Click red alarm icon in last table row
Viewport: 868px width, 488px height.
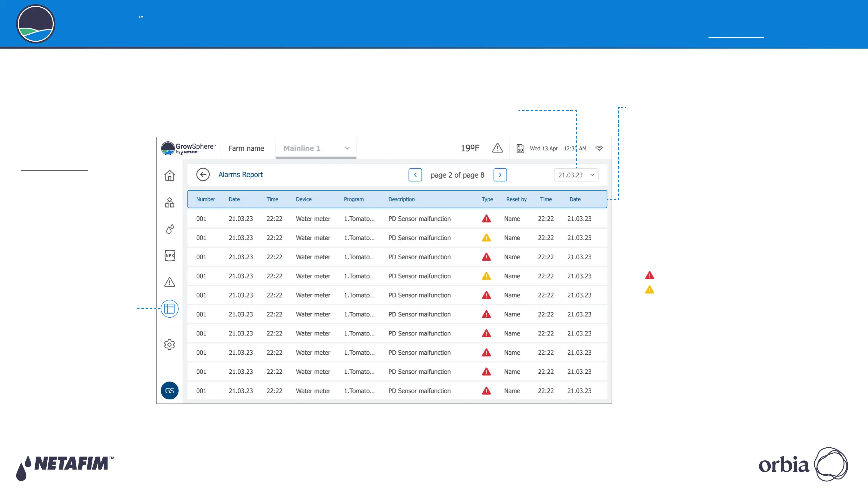[486, 390]
